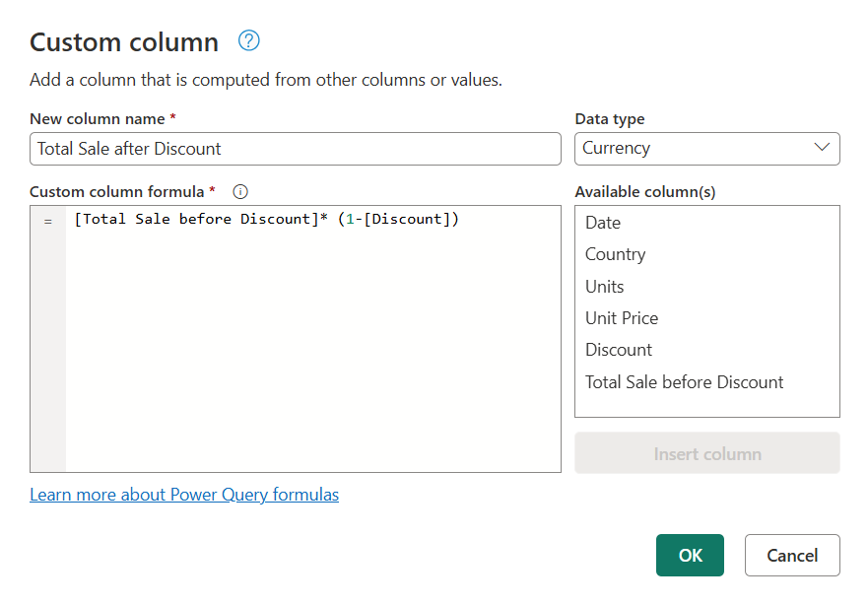Select Total Sale before Discount column
This screenshot has height=605, width=868.
tap(684, 382)
